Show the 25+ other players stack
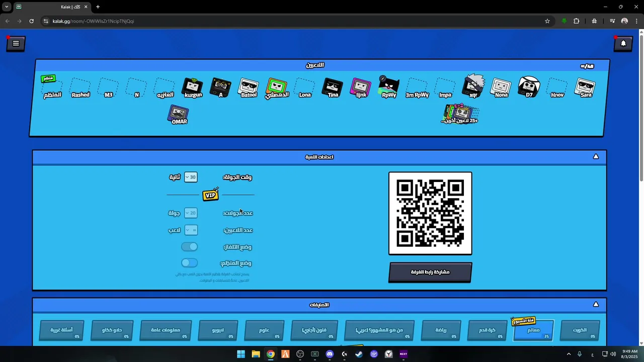Screen dimensions: 644x362 click(460, 114)
